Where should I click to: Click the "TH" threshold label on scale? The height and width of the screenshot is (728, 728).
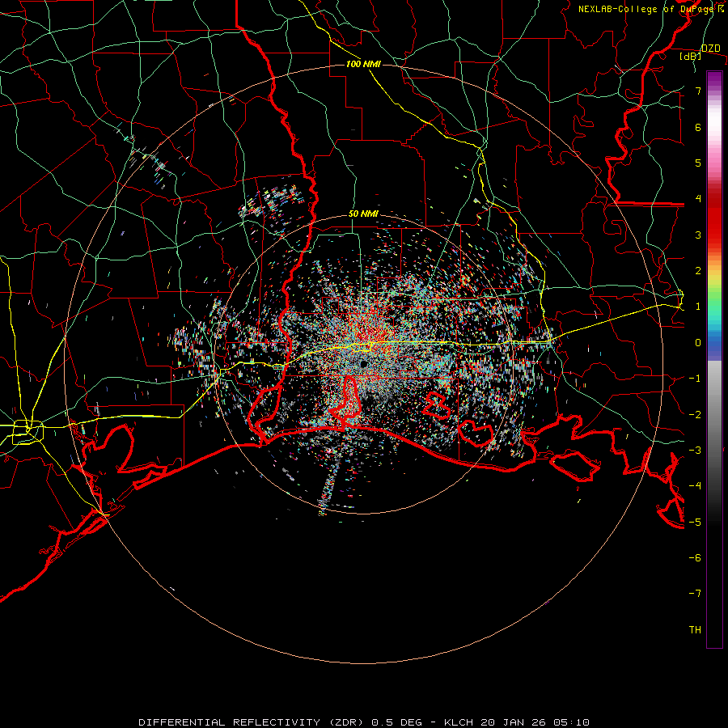(x=695, y=629)
